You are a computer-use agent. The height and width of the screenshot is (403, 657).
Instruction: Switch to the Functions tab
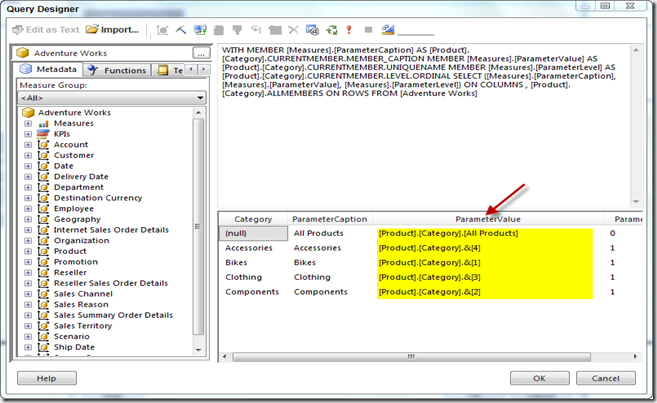[x=117, y=70]
